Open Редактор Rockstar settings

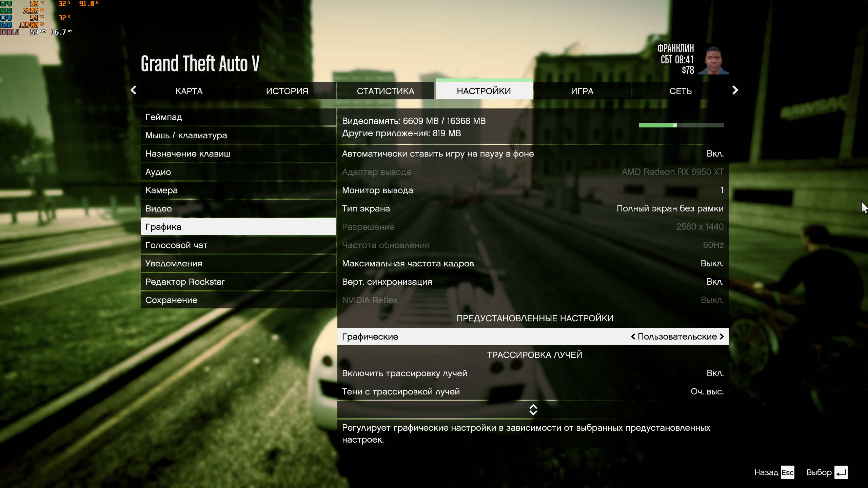point(238,282)
